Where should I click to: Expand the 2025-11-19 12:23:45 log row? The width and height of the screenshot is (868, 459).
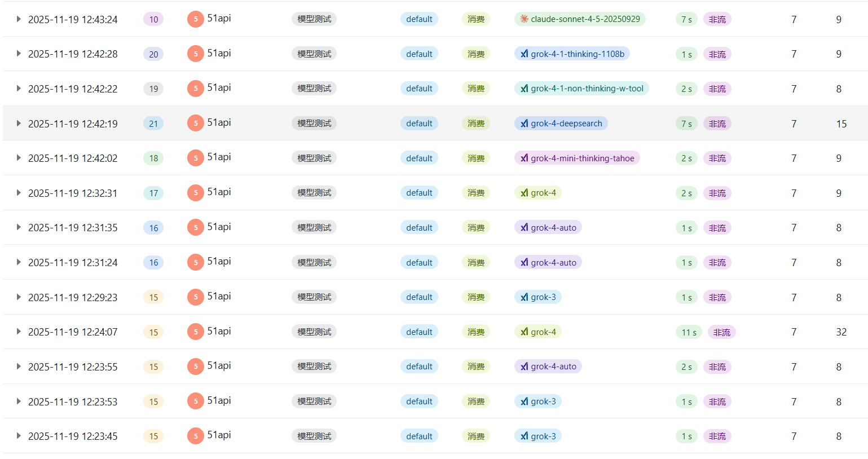[x=19, y=436]
